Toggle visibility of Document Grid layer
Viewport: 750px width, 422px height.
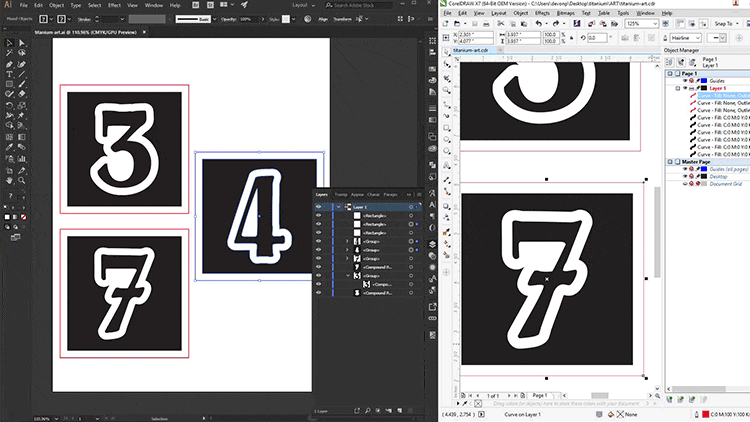685,184
